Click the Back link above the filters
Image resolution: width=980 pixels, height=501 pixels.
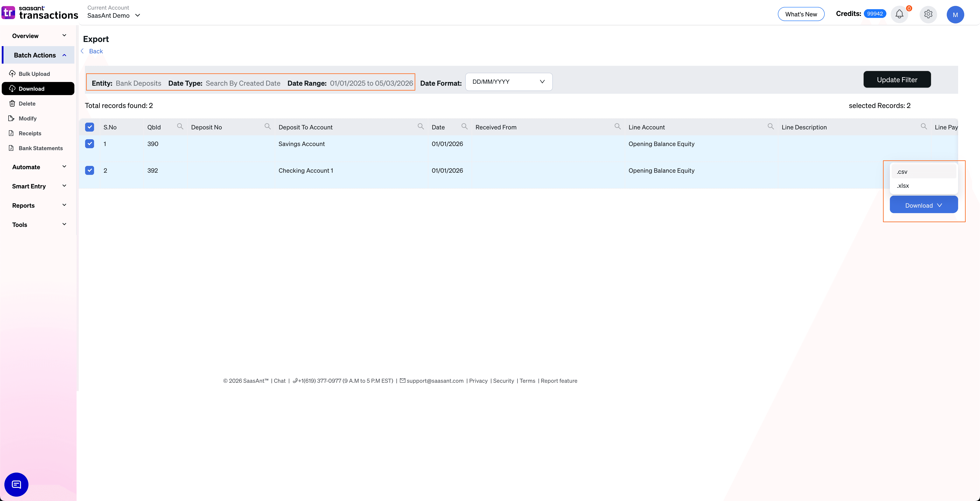95,51
